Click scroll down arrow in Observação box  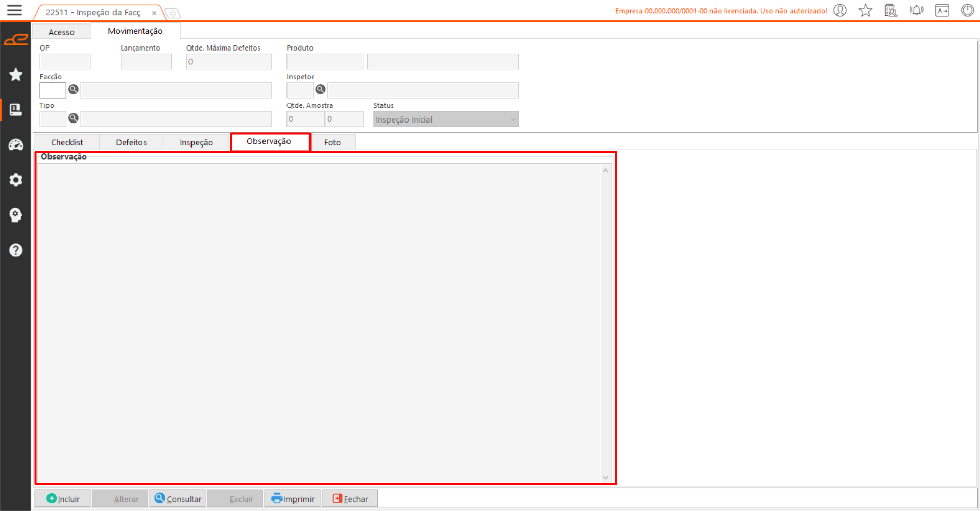pyautogui.click(x=605, y=478)
